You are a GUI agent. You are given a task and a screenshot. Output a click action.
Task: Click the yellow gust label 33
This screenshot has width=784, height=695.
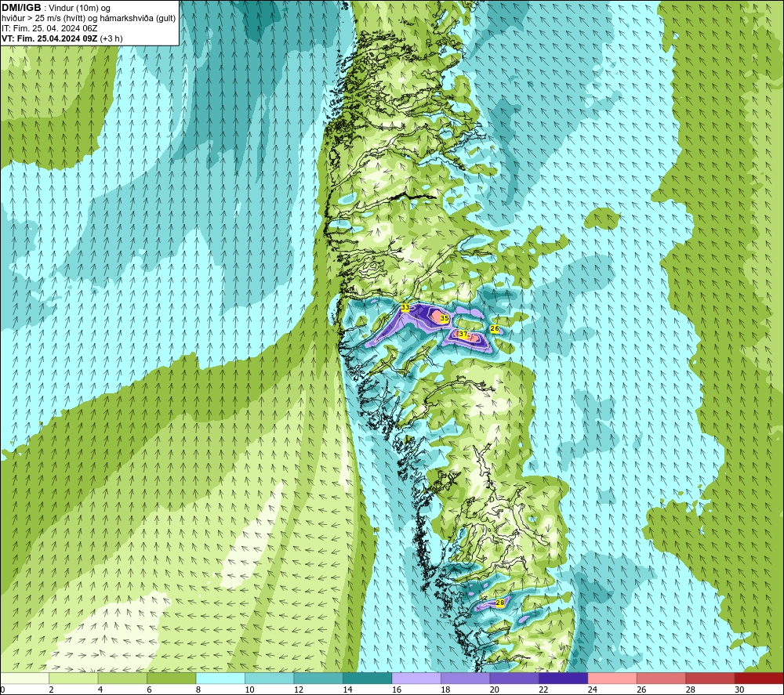point(405,307)
